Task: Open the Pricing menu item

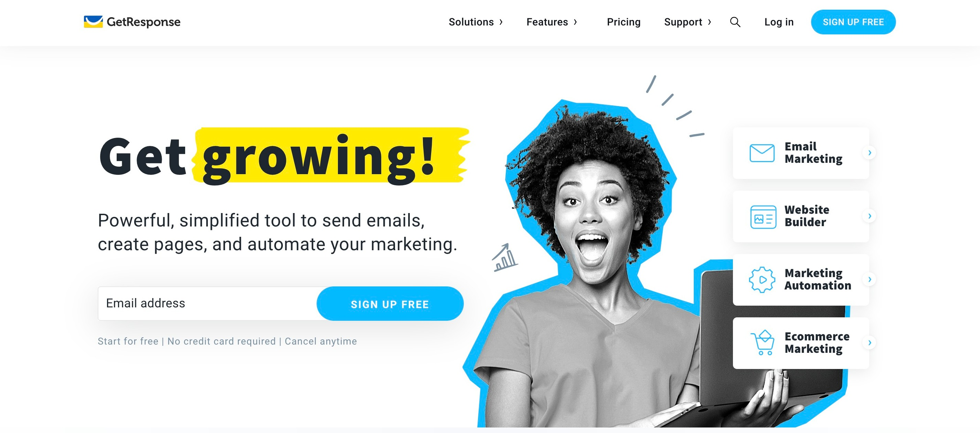Action: (624, 22)
